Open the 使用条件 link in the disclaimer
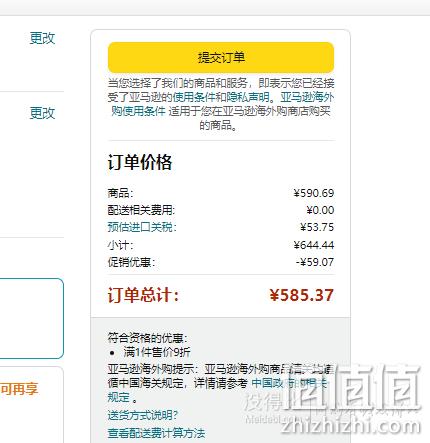This screenshot has width=430, height=443. coord(194,97)
